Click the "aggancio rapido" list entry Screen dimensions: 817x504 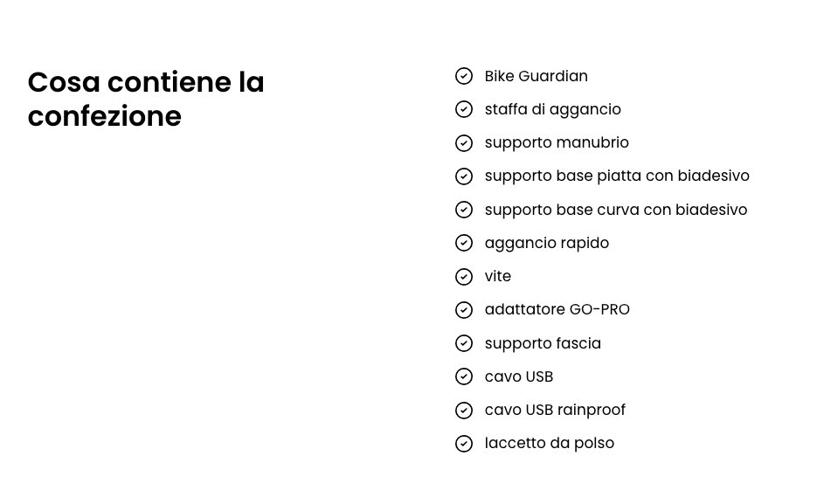click(546, 243)
